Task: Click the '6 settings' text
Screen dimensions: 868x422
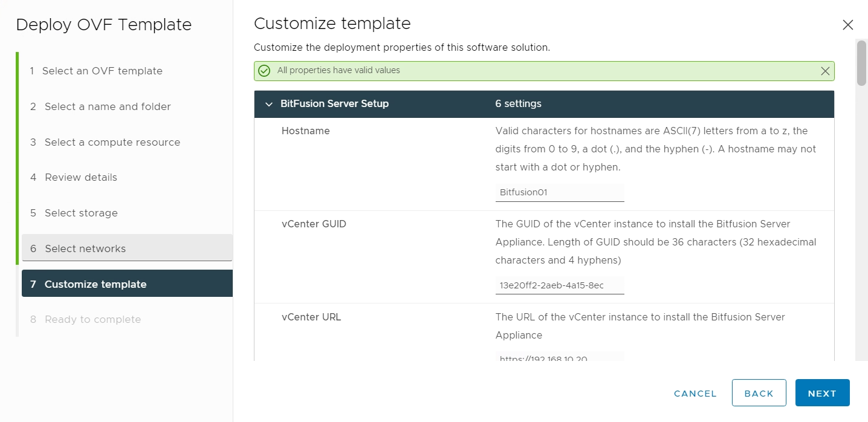Action: 518,104
